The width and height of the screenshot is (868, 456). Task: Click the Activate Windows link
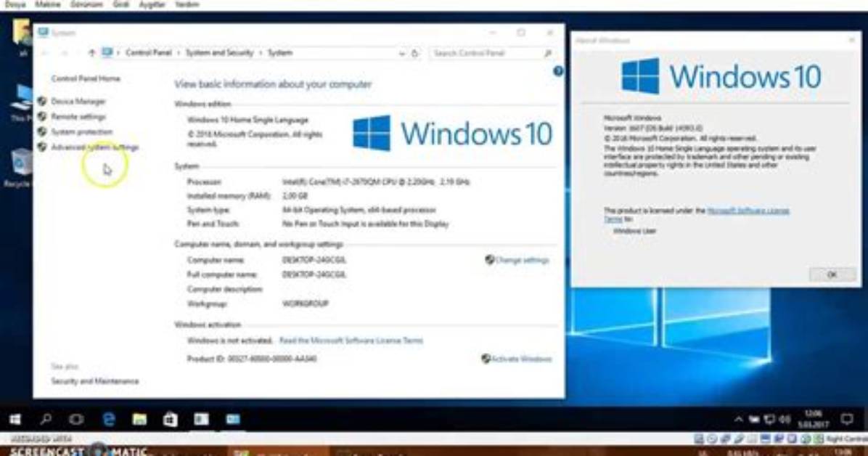tap(522, 359)
